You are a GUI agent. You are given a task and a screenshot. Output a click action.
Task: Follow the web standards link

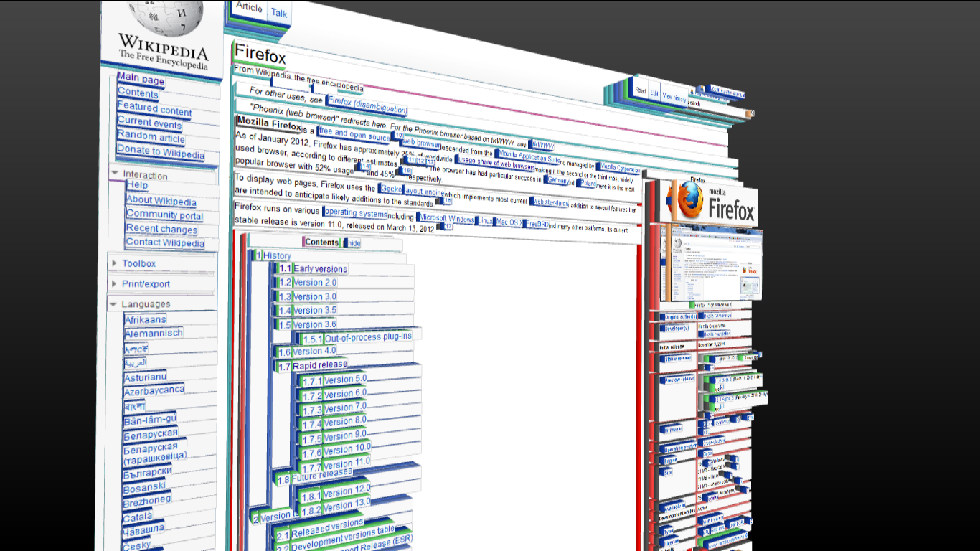click(551, 203)
